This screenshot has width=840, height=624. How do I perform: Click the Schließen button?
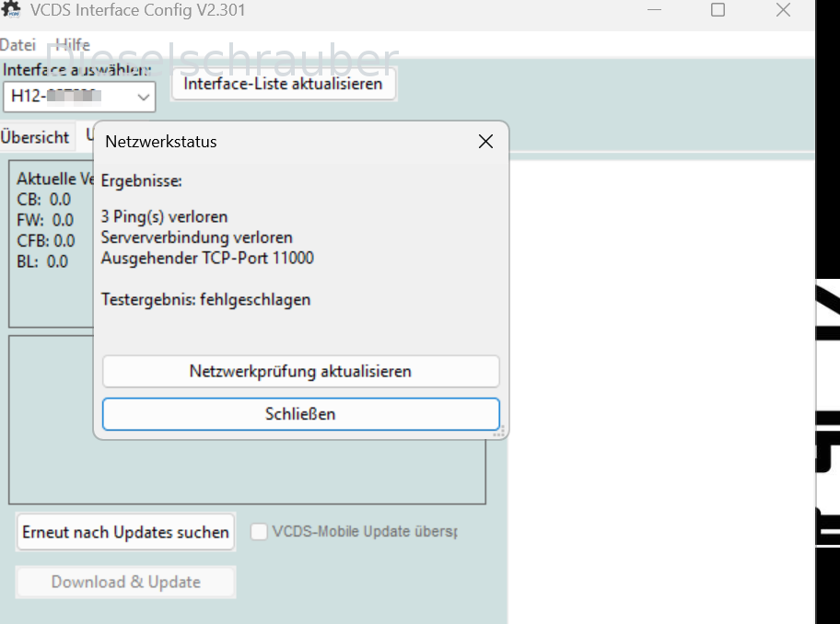(x=300, y=413)
